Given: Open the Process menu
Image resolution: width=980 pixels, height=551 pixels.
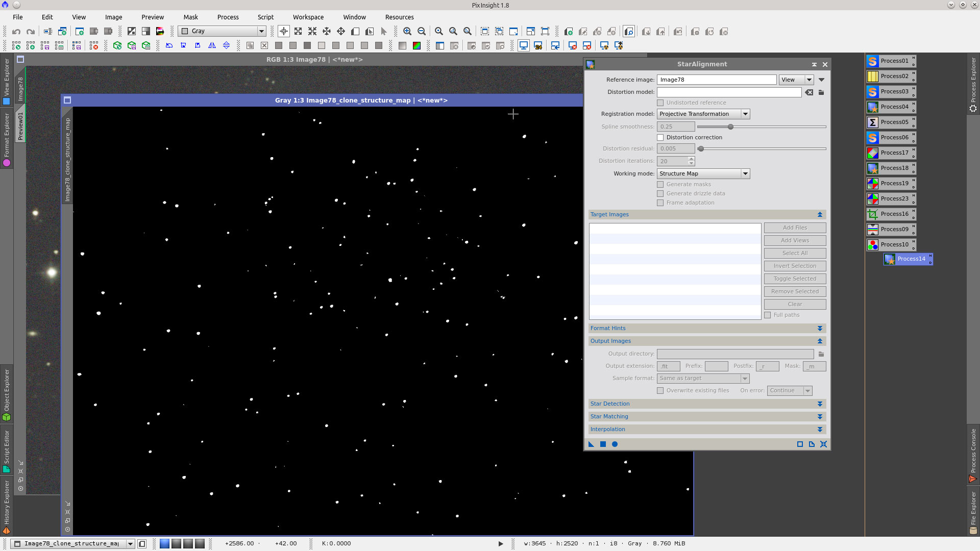Looking at the screenshot, I should click(228, 17).
